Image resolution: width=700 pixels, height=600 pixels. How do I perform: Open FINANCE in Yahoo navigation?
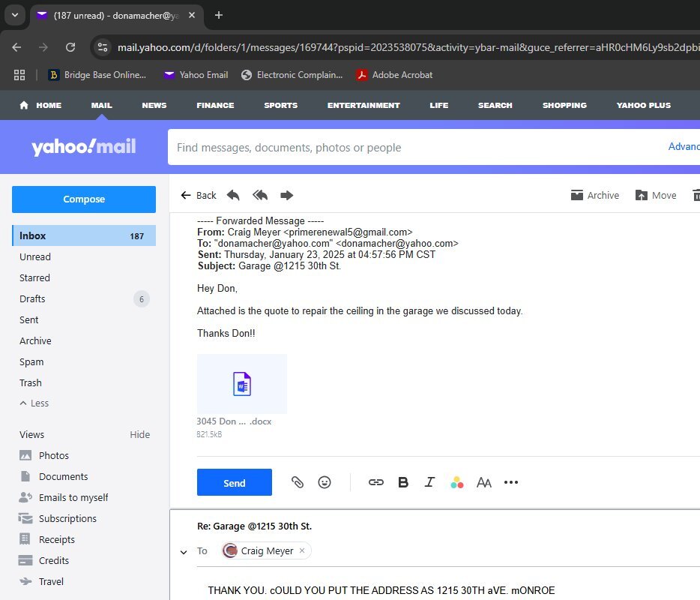tap(215, 106)
